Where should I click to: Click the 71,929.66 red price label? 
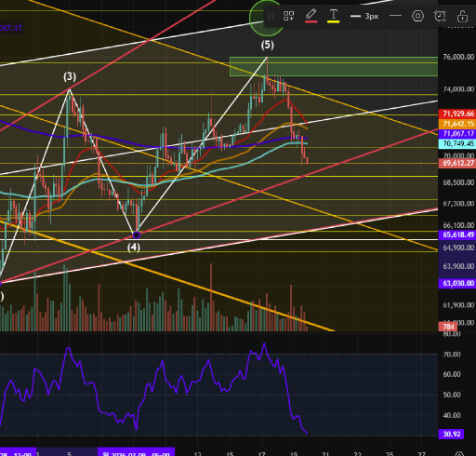pyautogui.click(x=458, y=114)
